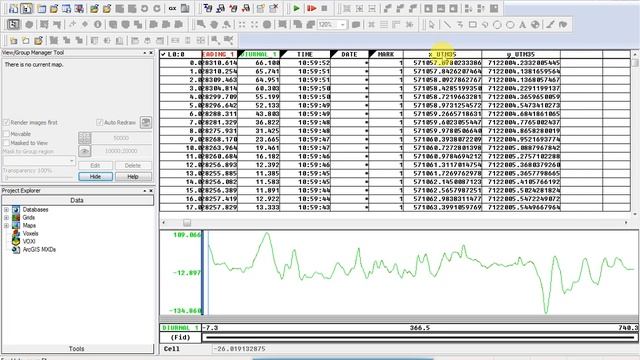
Task: Select the Rectangle drawing tool
Action: [x=473, y=24]
